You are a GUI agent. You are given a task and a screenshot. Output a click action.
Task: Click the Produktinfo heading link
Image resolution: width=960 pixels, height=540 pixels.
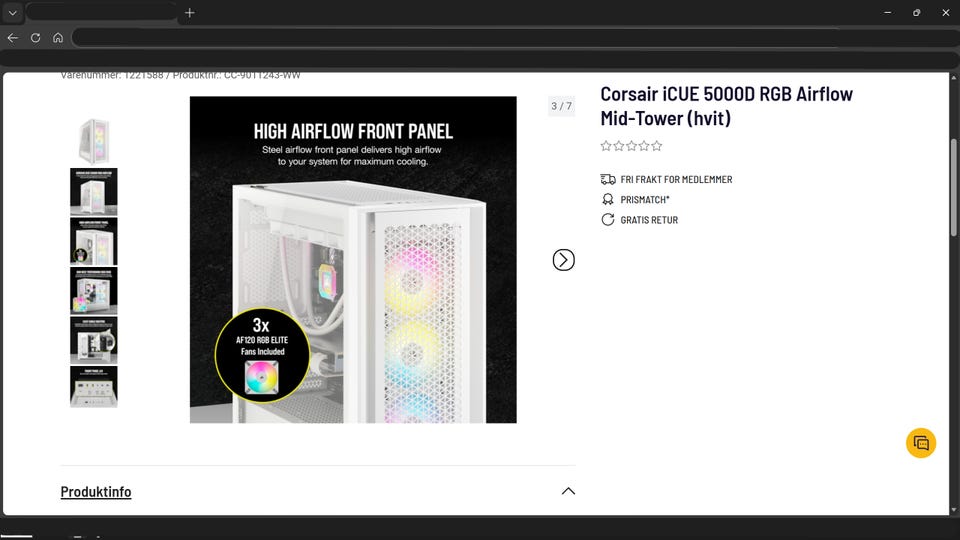[96, 492]
